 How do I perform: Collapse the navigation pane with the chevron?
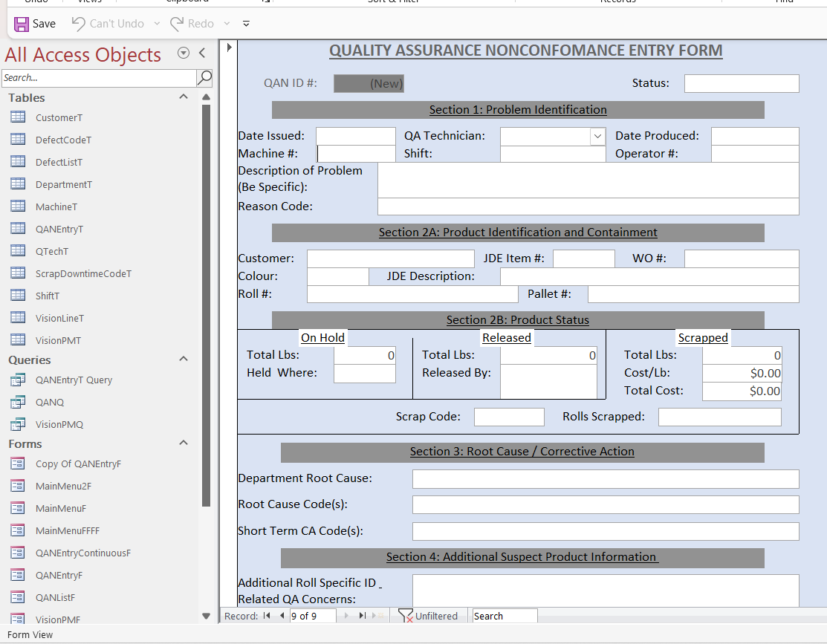coord(202,53)
